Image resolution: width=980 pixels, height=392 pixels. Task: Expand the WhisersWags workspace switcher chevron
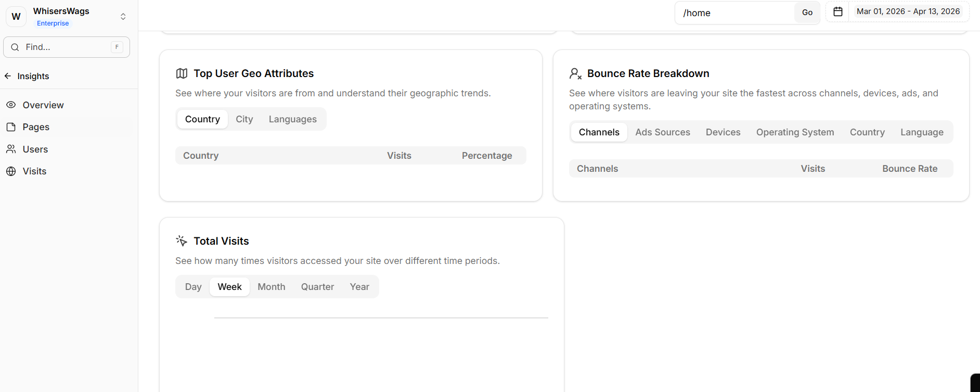click(x=123, y=17)
